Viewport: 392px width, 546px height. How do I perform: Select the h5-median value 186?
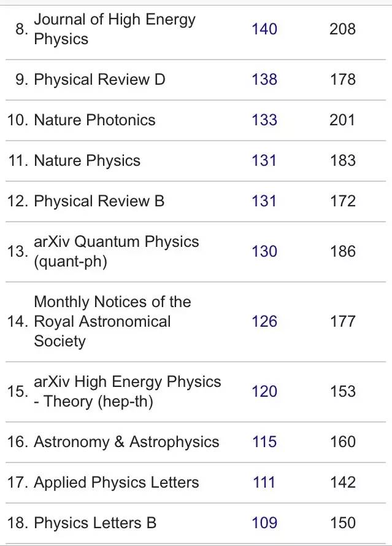(x=342, y=251)
